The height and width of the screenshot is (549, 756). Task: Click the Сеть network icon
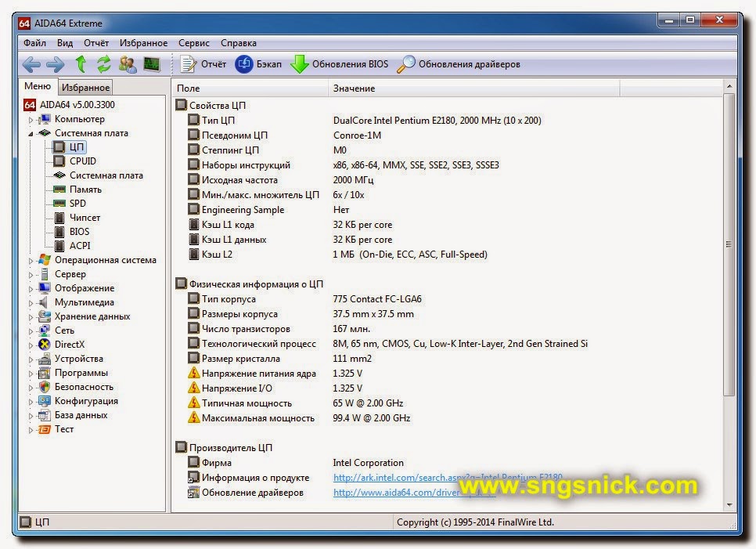(45, 330)
